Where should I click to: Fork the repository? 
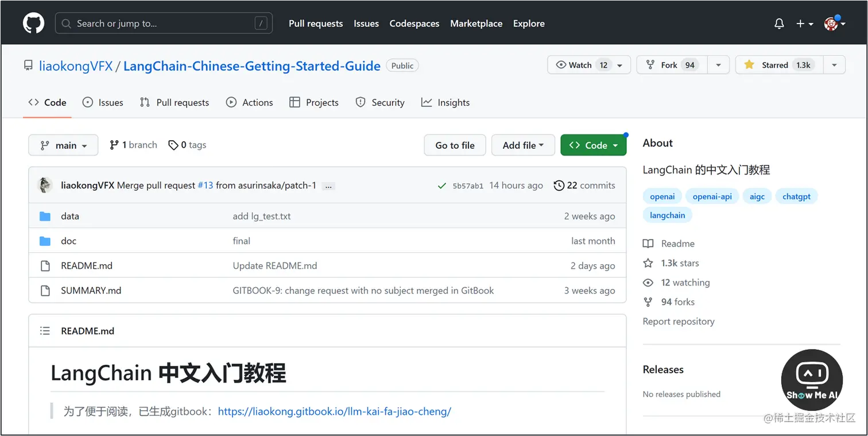click(672, 65)
